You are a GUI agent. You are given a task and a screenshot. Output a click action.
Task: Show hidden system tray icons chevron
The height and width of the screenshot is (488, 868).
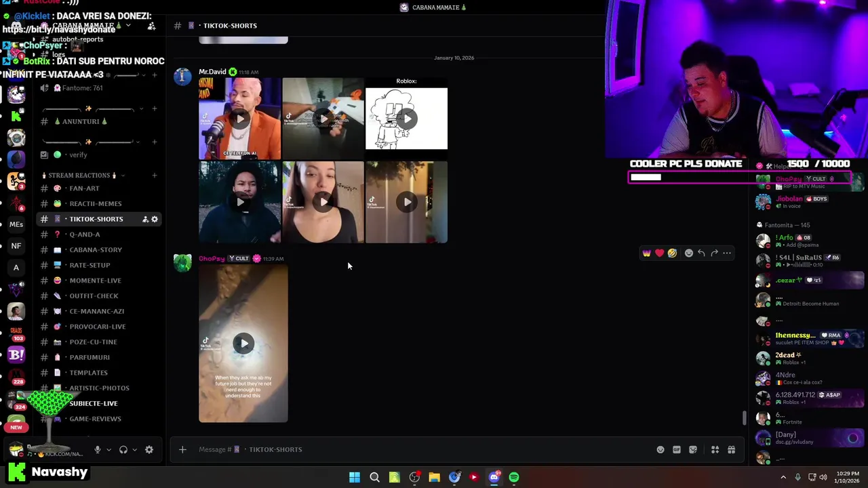click(x=783, y=477)
